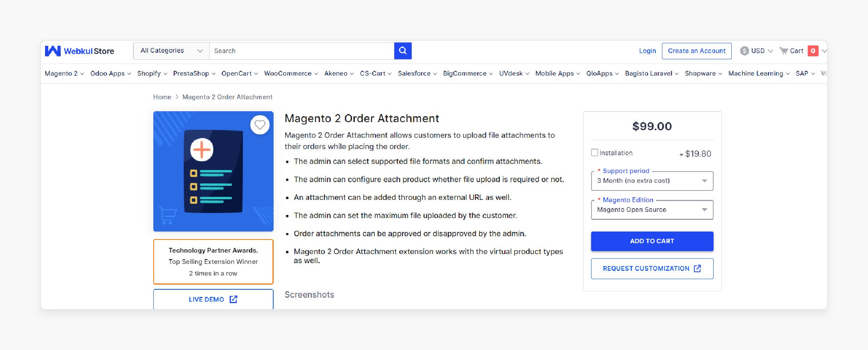Screen dimensions: 868x350
Task: Click the $99.00 price text
Action: click(652, 126)
